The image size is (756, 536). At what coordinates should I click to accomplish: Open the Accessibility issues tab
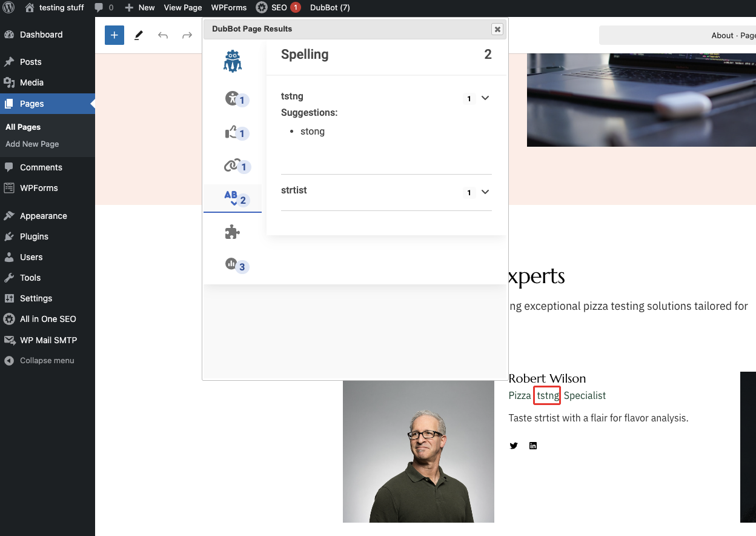click(x=233, y=98)
